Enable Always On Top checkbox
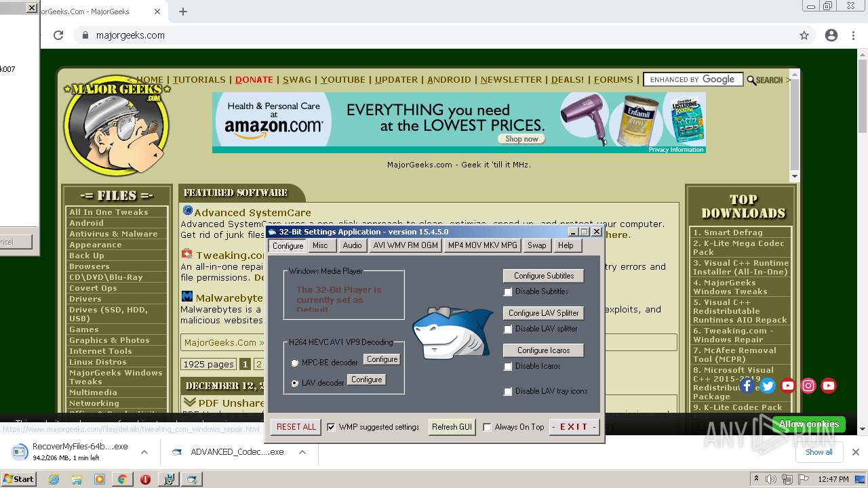Screen dimensions: 868x488 pyautogui.click(x=487, y=427)
